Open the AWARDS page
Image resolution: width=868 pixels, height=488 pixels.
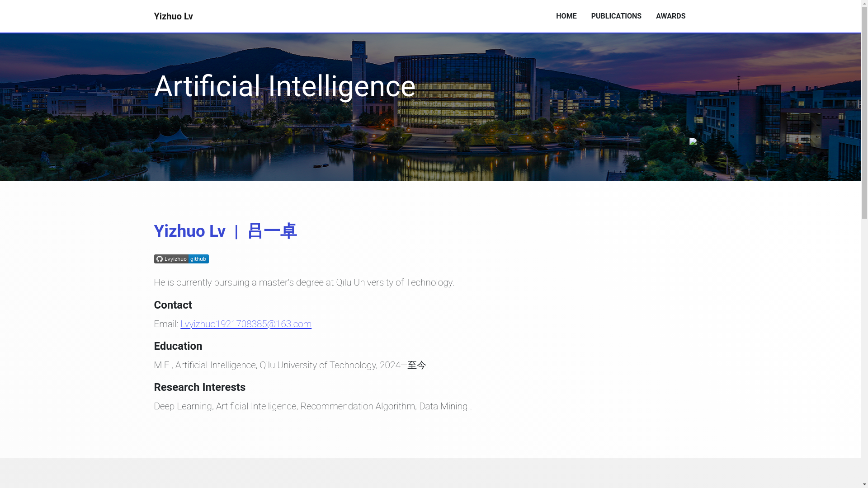pos(670,16)
